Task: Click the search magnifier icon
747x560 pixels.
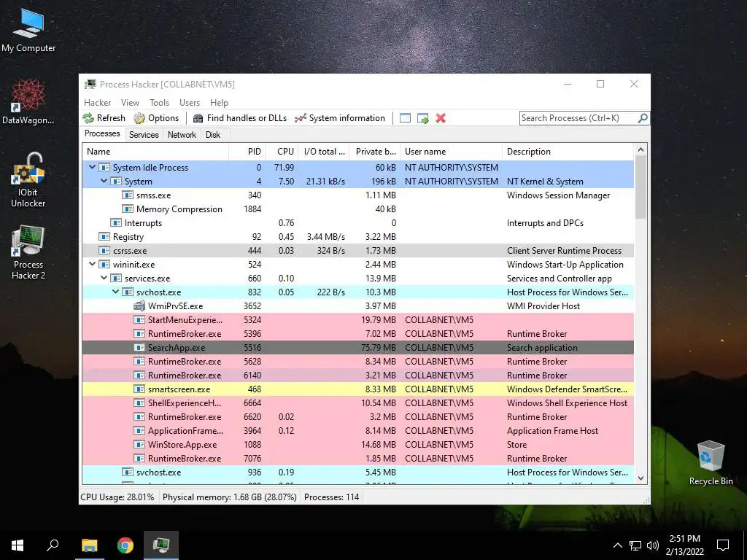Action: click(x=643, y=117)
